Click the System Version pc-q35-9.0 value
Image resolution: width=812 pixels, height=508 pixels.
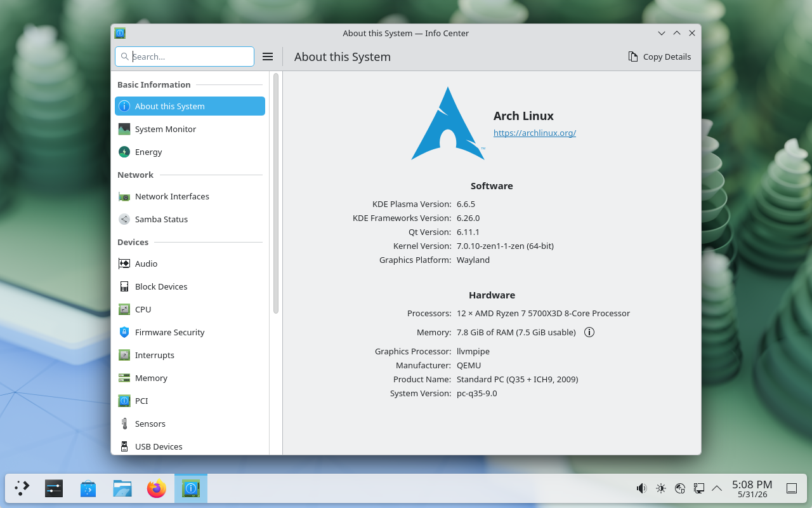coord(477,393)
